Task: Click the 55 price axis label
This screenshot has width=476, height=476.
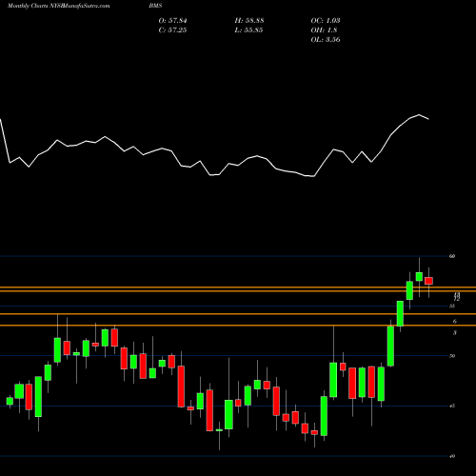Action: coord(452,306)
